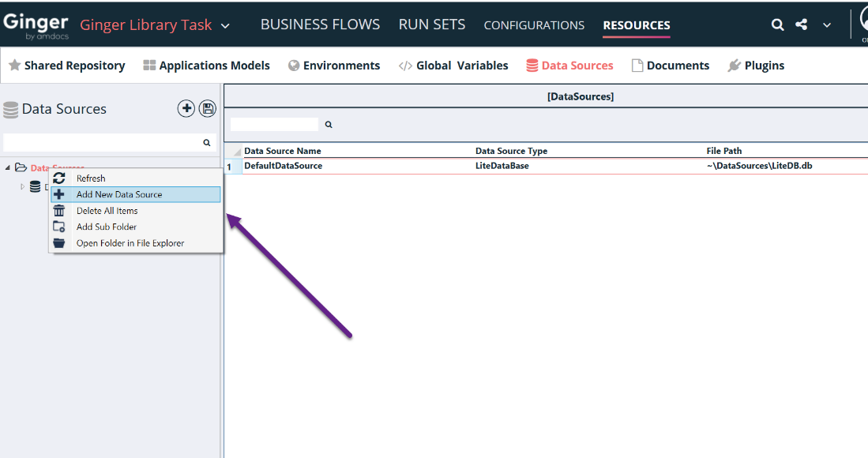The width and height of the screenshot is (868, 458).
Task: Select Data Sources section
Action: point(569,66)
